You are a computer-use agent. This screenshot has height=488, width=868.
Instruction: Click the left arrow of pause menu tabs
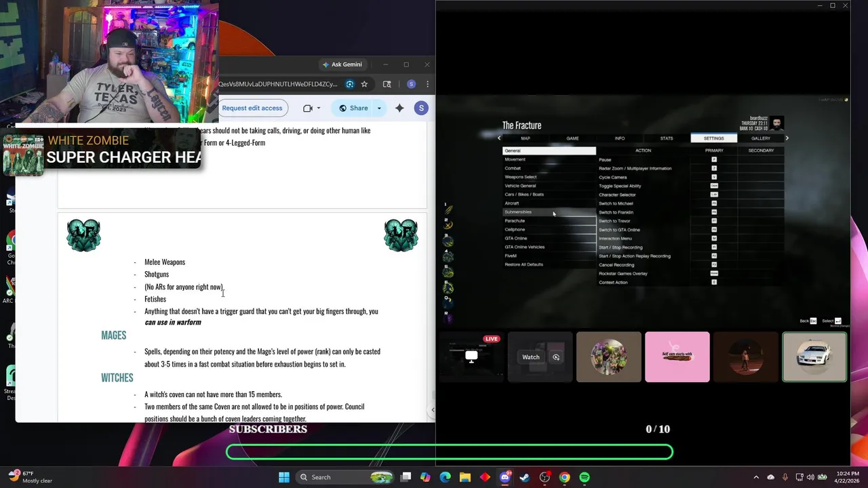pos(499,138)
